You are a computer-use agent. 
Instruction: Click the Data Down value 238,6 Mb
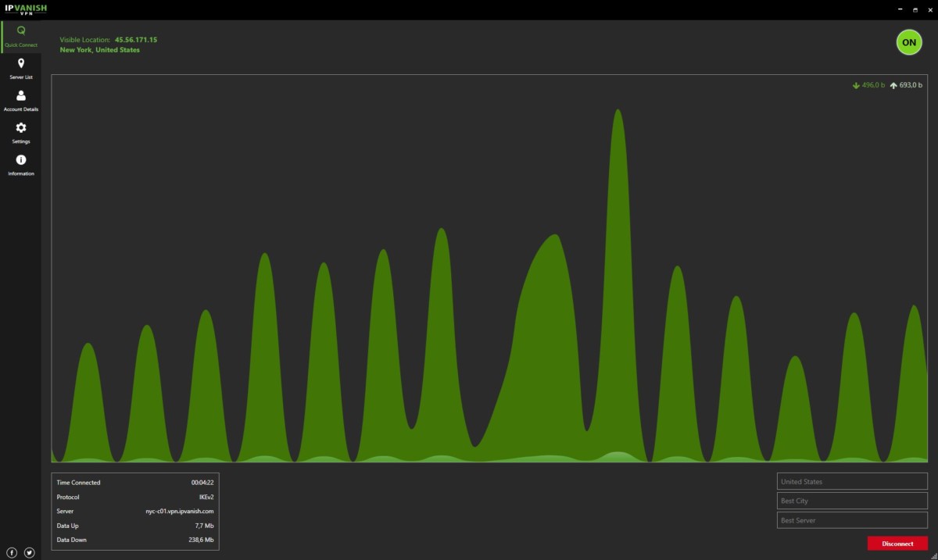coord(201,540)
